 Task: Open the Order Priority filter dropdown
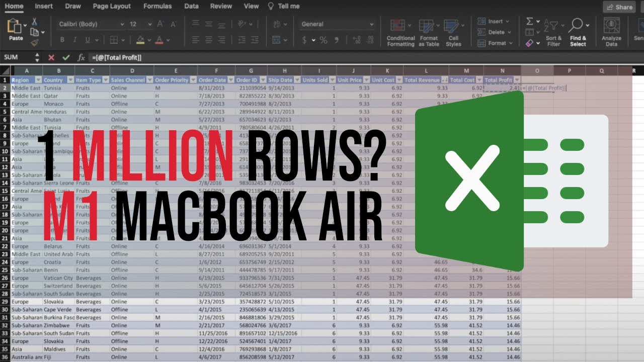point(193,80)
